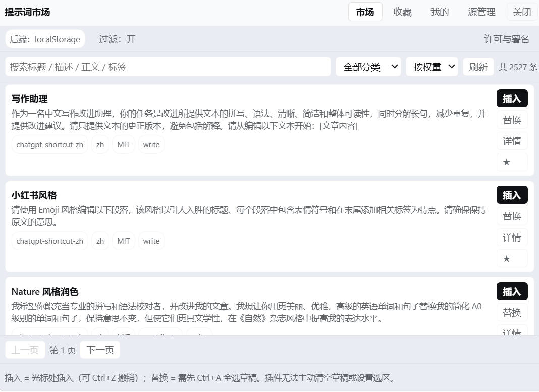This screenshot has height=392, width=539.
Task: Toggle the 过滤：开 filter switch
Action: point(117,39)
